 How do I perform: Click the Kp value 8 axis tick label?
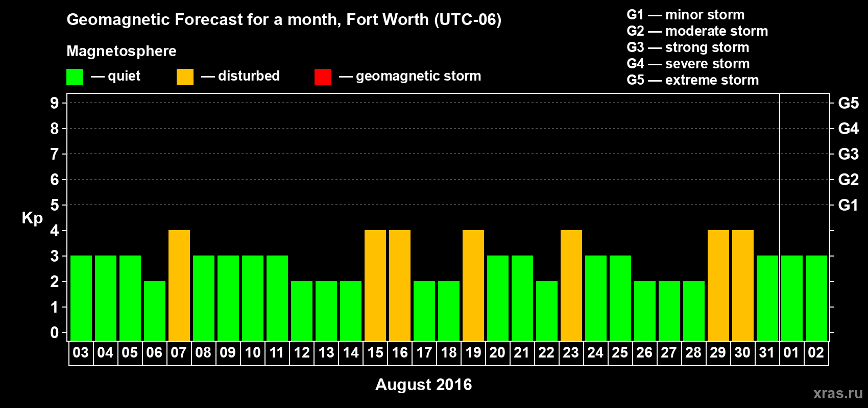55,129
